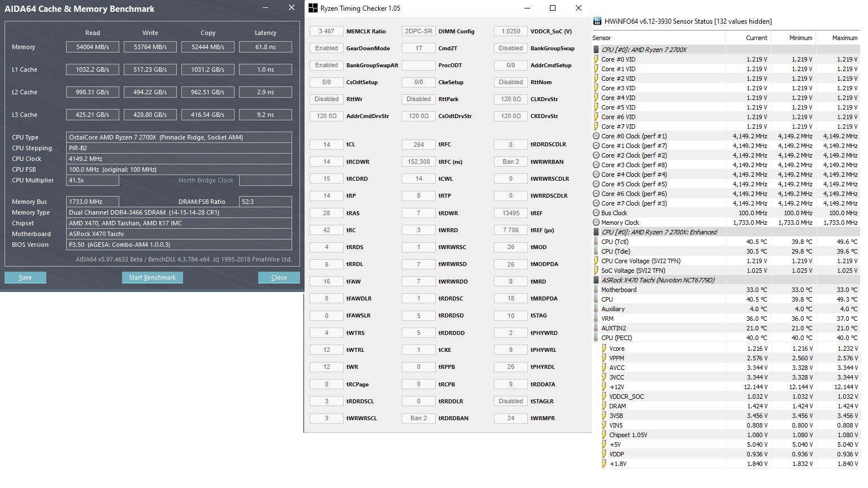Minimize the AIDA64 Cache & Memory Benchmark window
Screen dimensions: 868x488
(x=266, y=8)
